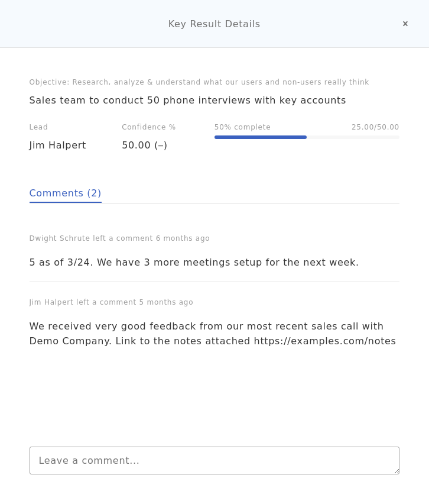
Task: Click the Key Result Details dialog title
Action: 214,24
